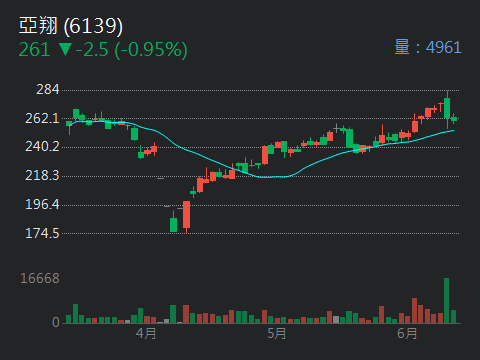Click the 174.5 price axis label
Screen dimensions: 480x360
coord(42,233)
